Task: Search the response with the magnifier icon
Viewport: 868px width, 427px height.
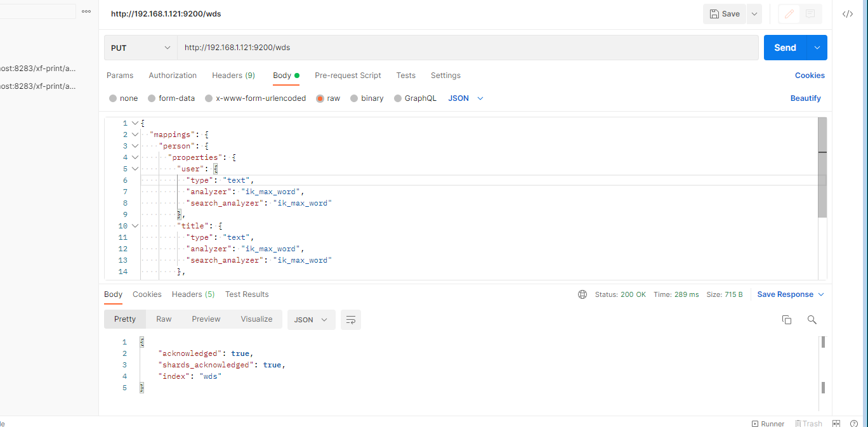Action: (x=812, y=320)
